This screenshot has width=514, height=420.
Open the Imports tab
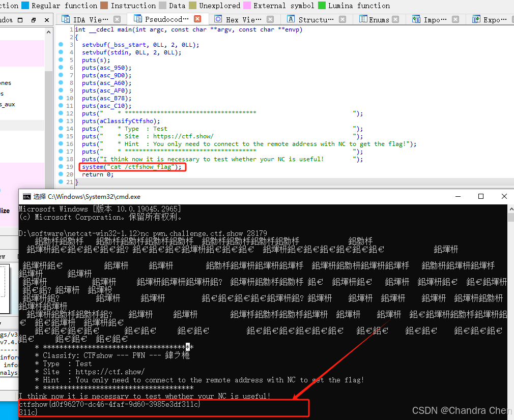pos(435,20)
